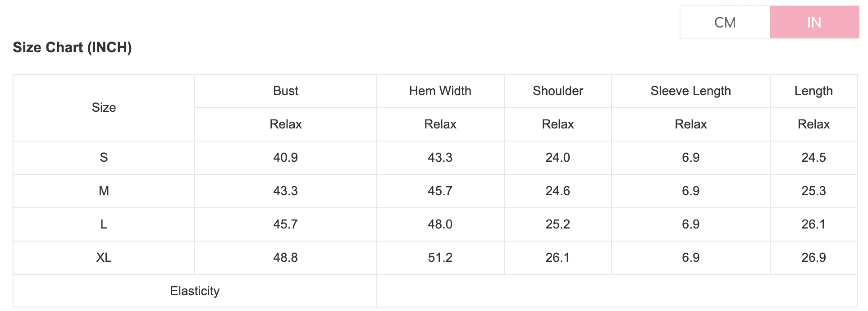
Task: Click the Length column header
Action: [x=813, y=91]
